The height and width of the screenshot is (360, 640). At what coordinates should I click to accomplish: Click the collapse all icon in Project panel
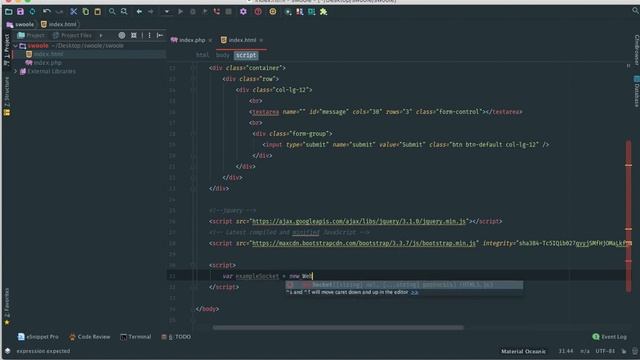click(x=133, y=35)
